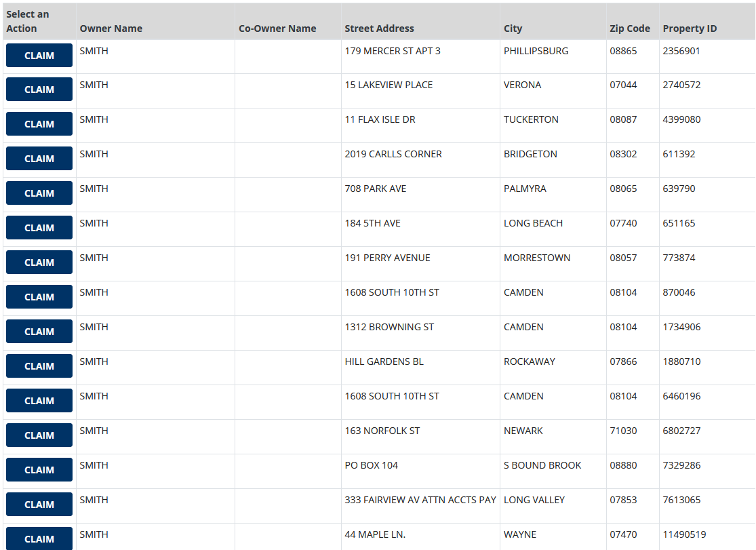
Task: Claim the 44 Maple Ln. Wayne property
Action: click(39, 538)
